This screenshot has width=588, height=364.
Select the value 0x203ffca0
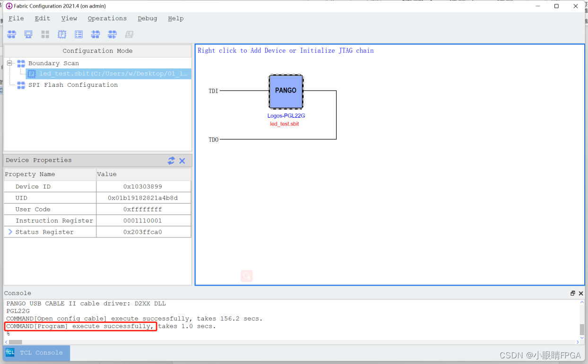tap(143, 232)
